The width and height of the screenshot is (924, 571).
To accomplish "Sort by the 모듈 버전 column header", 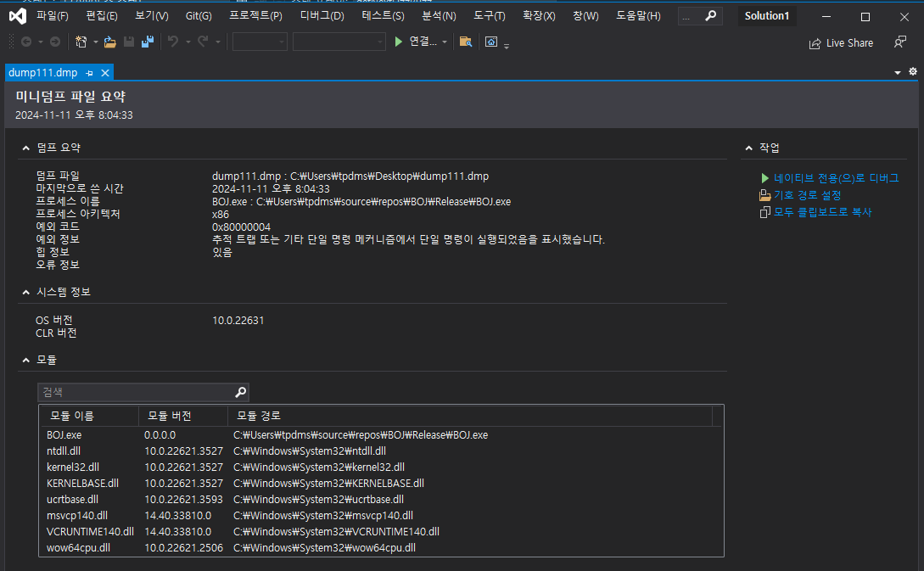I will coord(183,416).
